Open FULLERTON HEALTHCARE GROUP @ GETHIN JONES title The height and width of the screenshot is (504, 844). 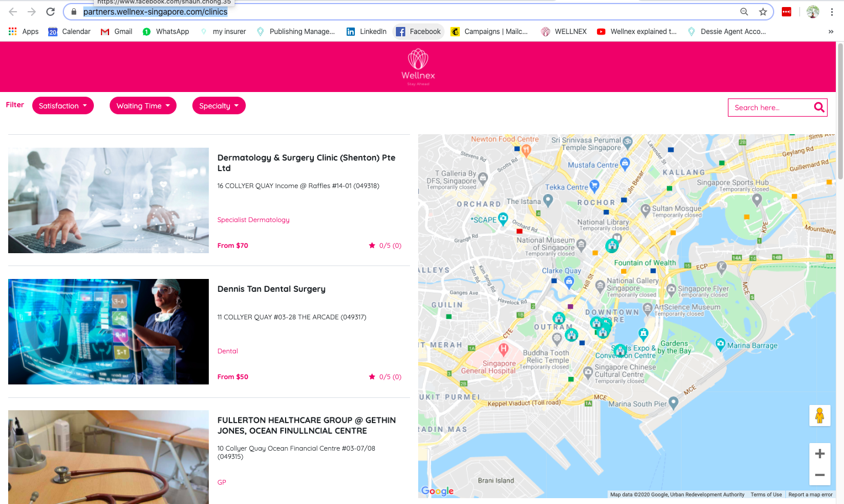[x=306, y=425]
